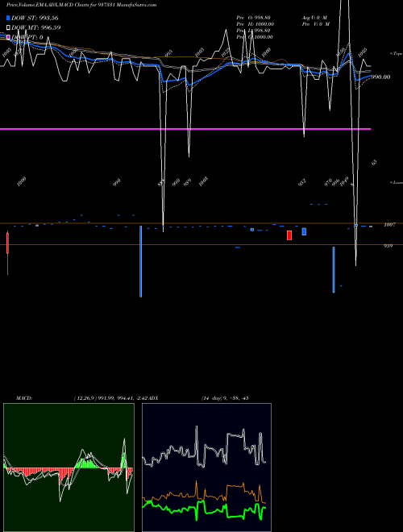Open the ADX indicator chart panel
The width and height of the screenshot is (403, 532).
tap(206, 468)
